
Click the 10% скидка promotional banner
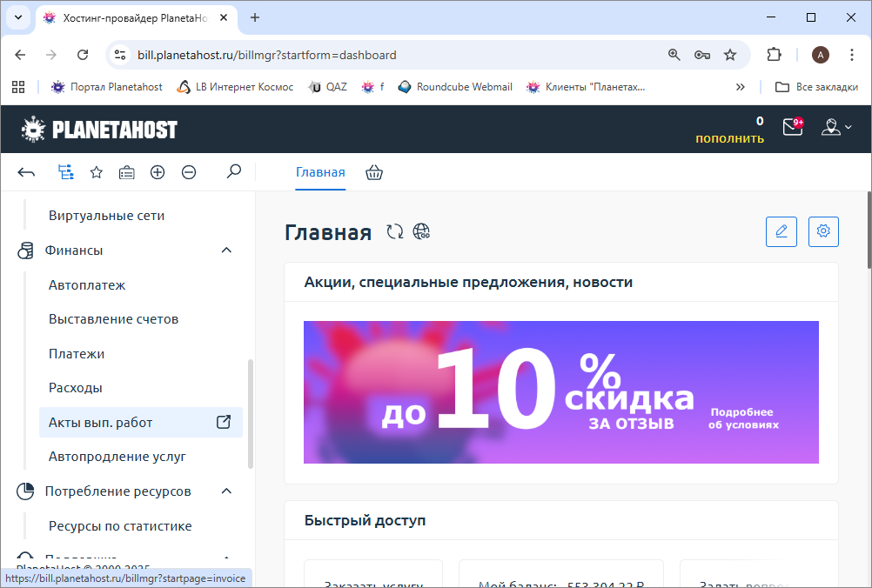560,392
